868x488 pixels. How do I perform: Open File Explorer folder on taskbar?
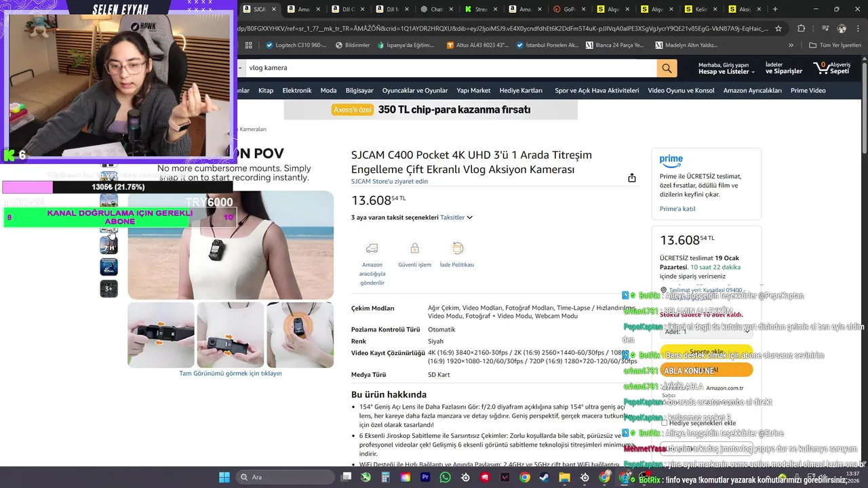click(x=564, y=477)
